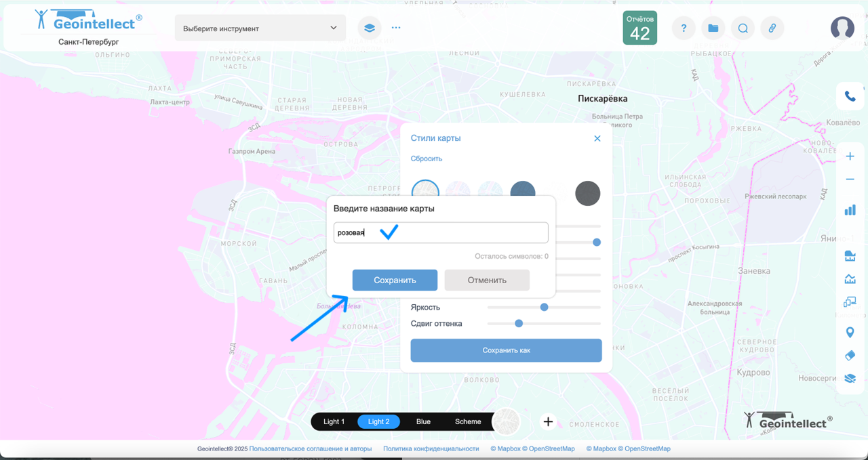Select the Scheme map style

468,421
